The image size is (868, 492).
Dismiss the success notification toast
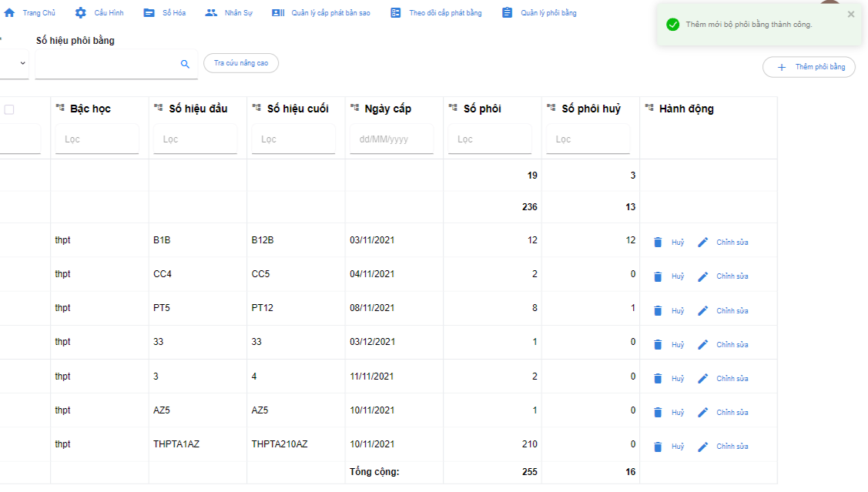851,14
